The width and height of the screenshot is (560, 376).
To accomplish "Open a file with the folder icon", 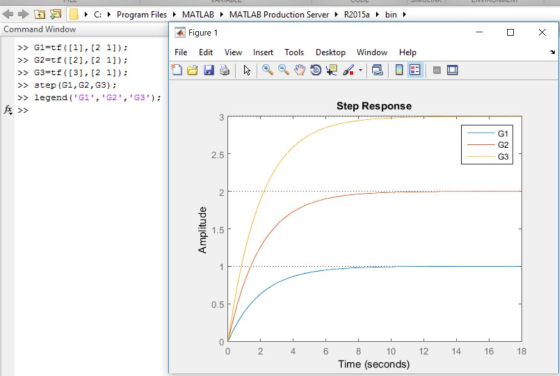I will (192, 70).
